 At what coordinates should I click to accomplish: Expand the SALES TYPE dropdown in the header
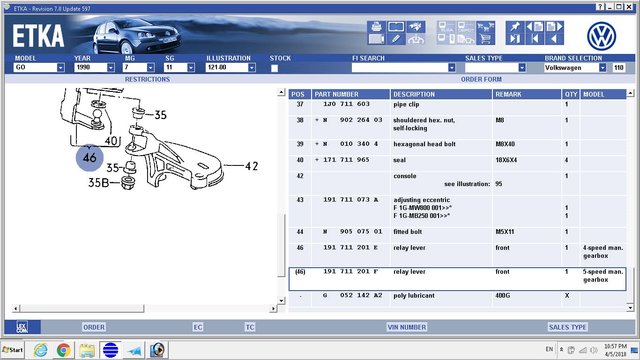(x=522, y=68)
